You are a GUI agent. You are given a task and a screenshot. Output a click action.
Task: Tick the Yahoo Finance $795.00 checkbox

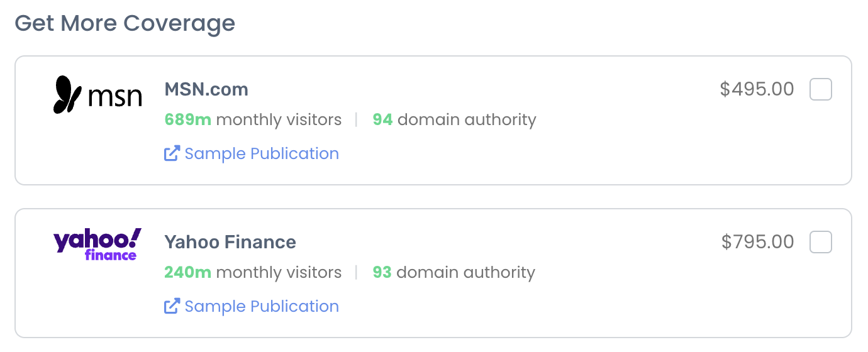tap(821, 242)
